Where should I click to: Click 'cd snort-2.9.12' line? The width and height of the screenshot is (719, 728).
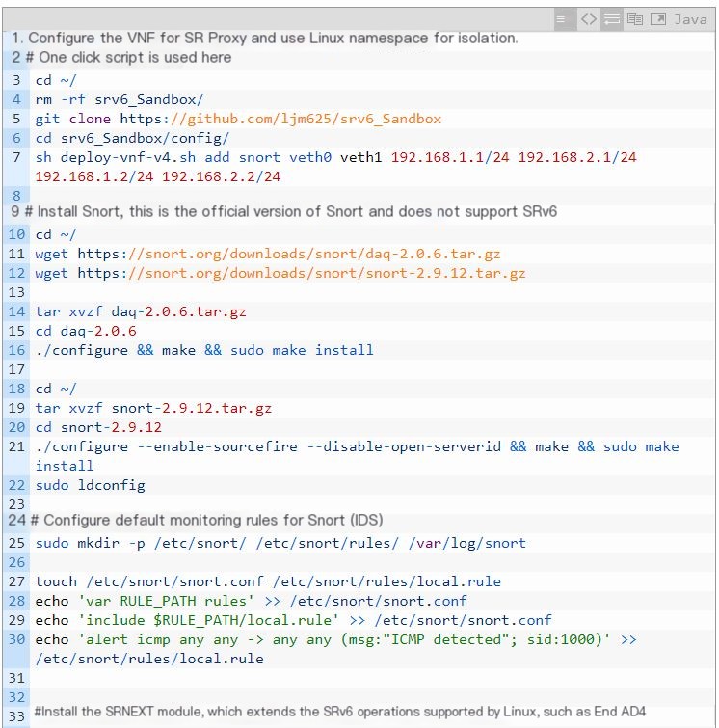click(x=98, y=427)
